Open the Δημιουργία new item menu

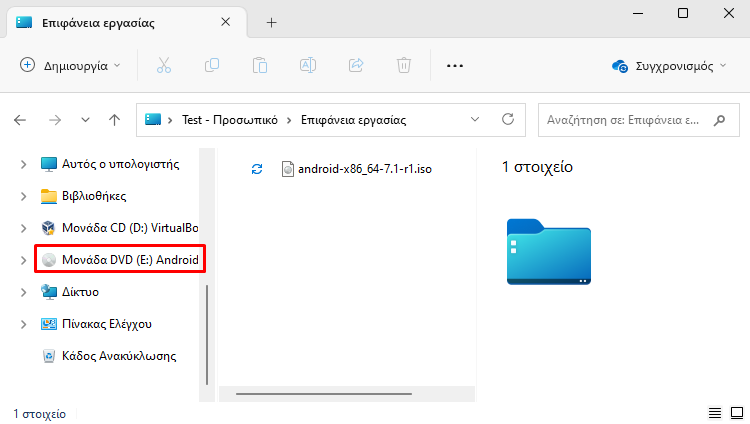coord(70,66)
